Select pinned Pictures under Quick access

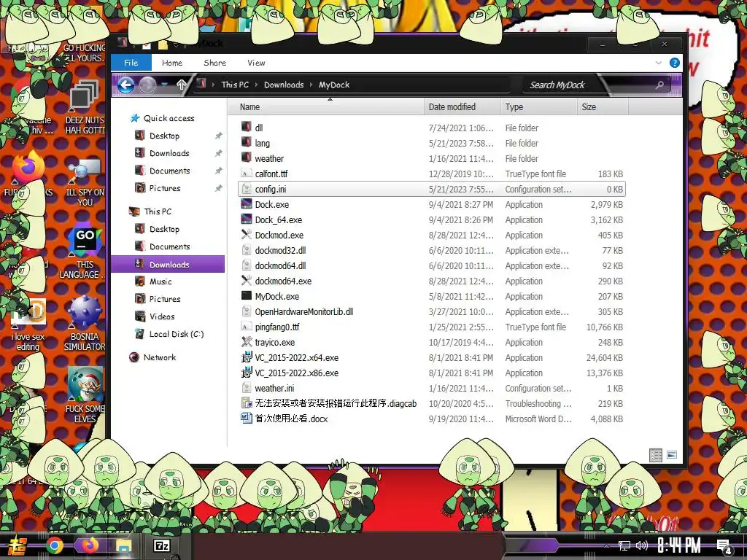click(x=165, y=188)
